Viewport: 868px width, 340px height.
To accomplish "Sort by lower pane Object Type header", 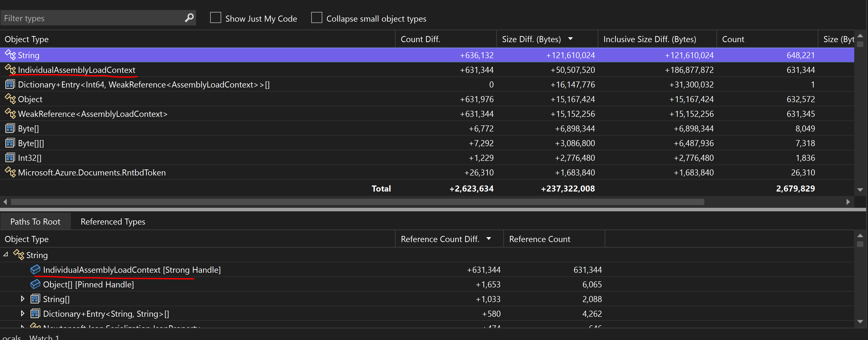I will point(197,239).
